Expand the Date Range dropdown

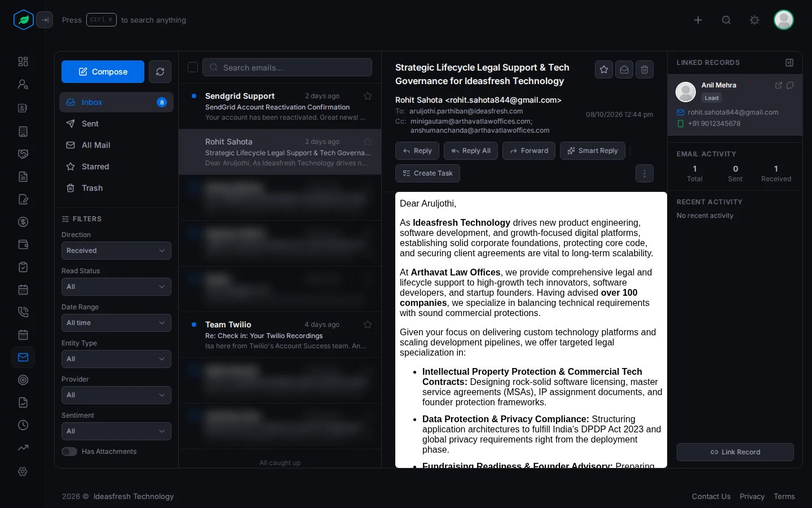(116, 323)
